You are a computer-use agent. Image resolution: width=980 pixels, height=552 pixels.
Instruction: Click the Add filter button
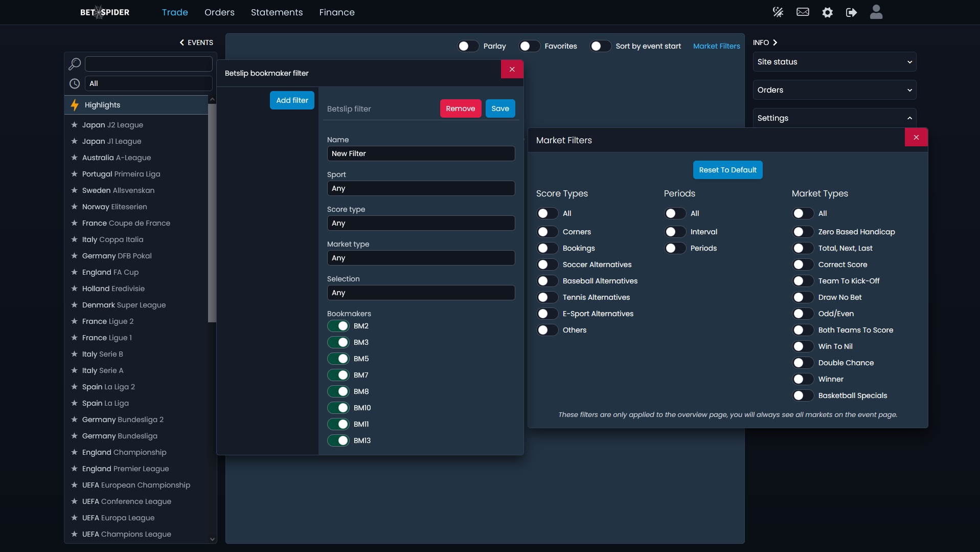coord(292,100)
